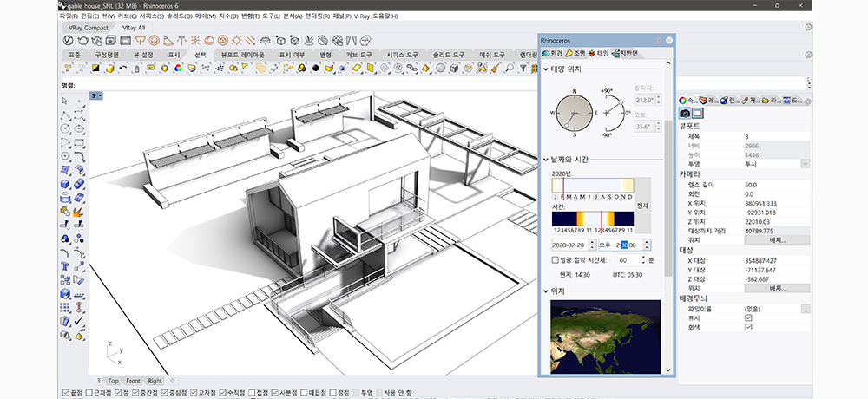Image resolution: width=868 pixels, height=399 pixels.
Task: Open the gear options of right panel
Action: (x=807, y=101)
